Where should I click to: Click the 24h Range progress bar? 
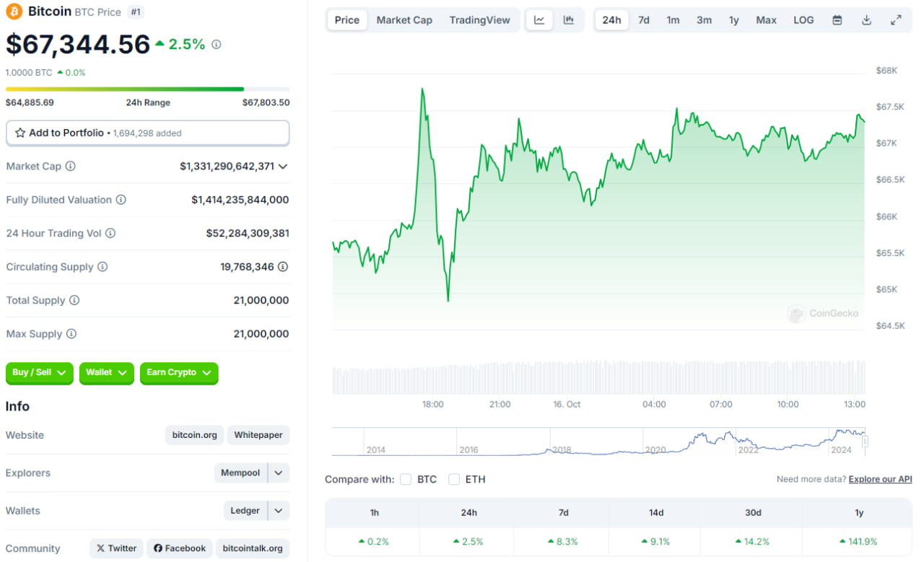[148, 89]
